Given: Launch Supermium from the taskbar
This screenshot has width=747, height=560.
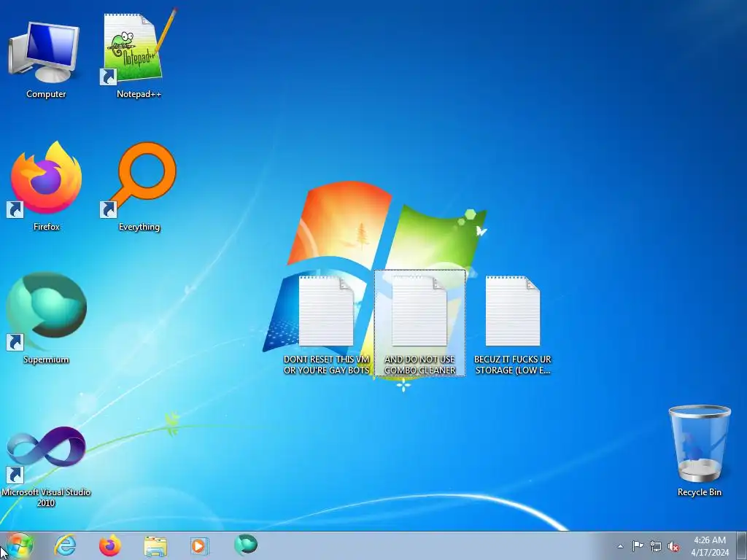Looking at the screenshot, I should click(x=245, y=545).
